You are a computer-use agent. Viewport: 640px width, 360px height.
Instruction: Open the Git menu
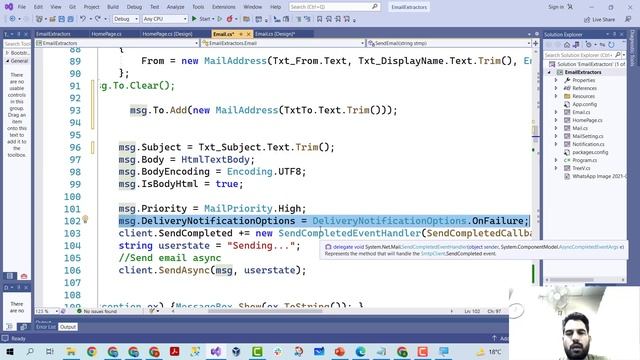pyautogui.click(x=72, y=7)
